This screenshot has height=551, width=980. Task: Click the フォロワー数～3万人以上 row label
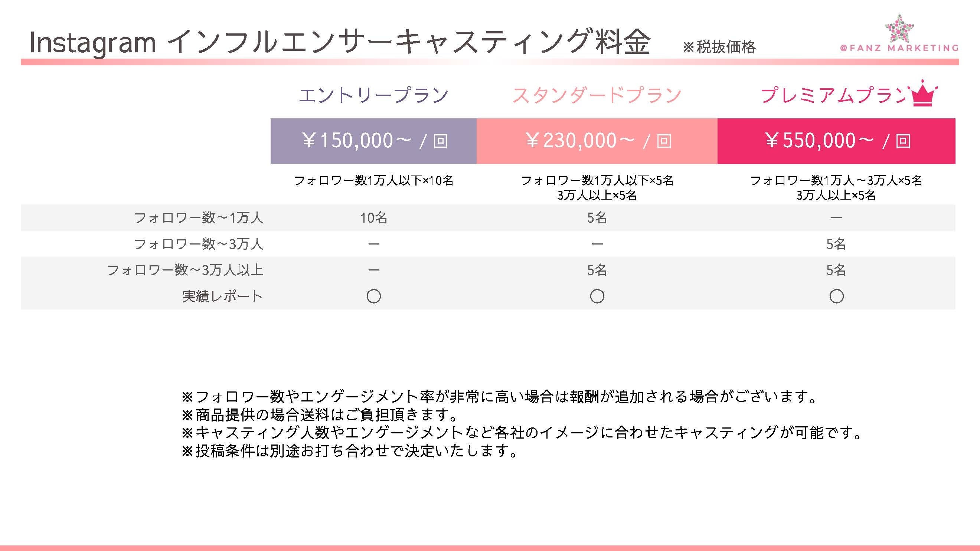pyautogui.click(x=185, y=270)
